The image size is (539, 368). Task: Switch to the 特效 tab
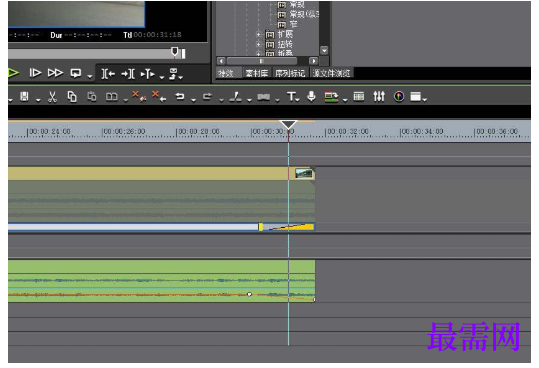[x=226, y=73]
